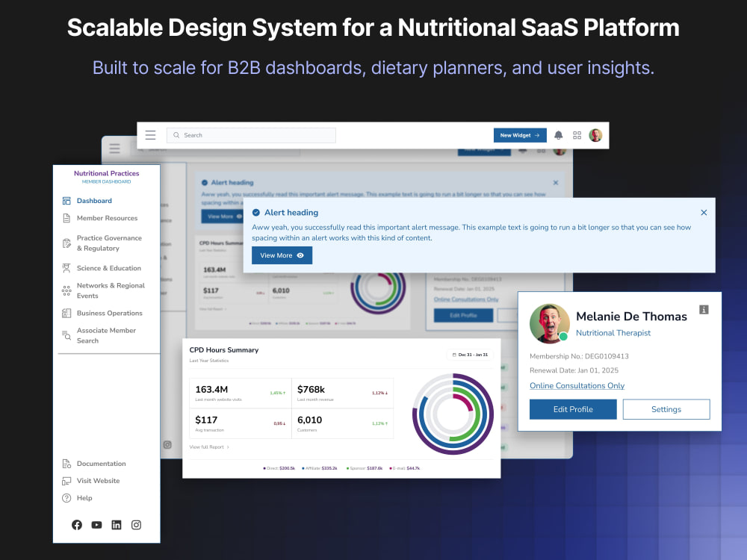Open Science & Education section
Viewport: 747px width, 560px height.
pos(108,268)
